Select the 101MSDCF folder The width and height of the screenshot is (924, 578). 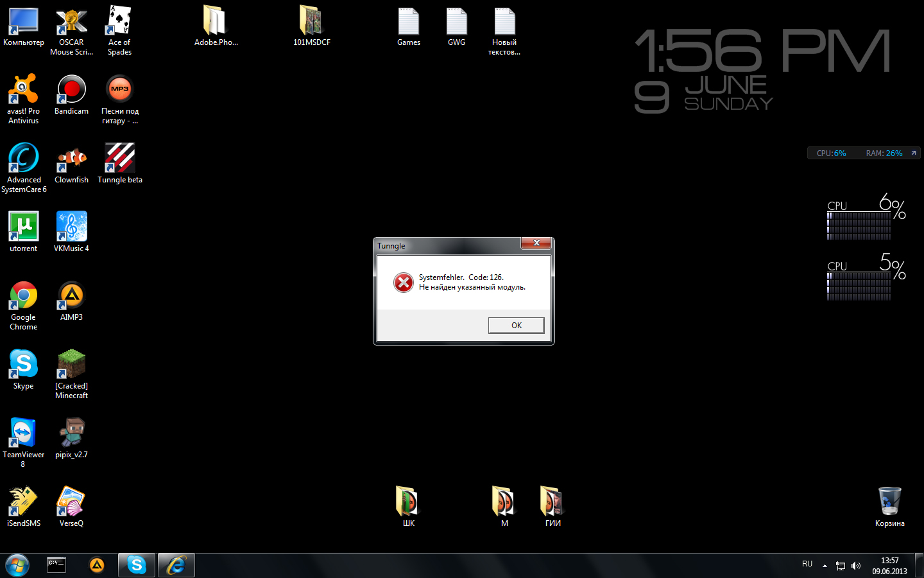[312, 27]
